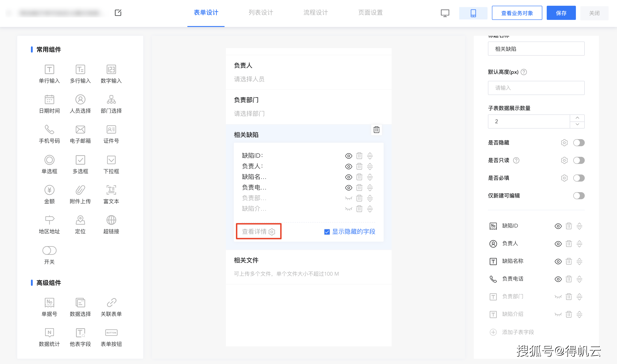
Task: Open 是否隐藏 gear settings icon
Action: 564,143
